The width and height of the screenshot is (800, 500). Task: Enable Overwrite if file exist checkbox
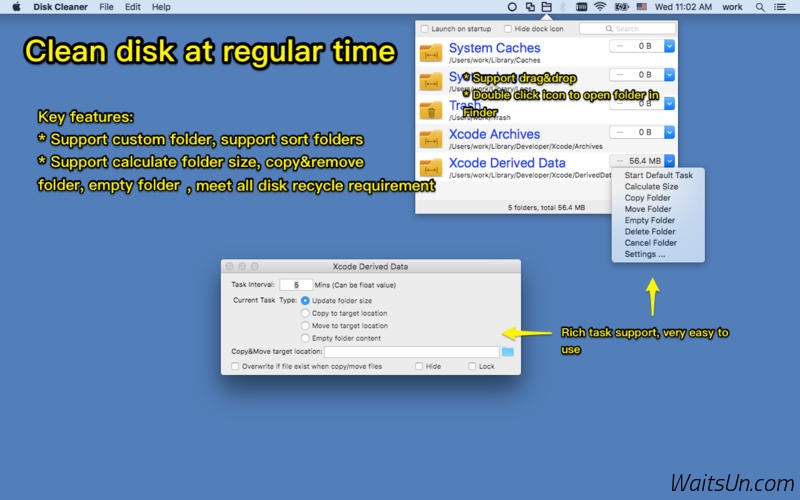pos(235,366)
